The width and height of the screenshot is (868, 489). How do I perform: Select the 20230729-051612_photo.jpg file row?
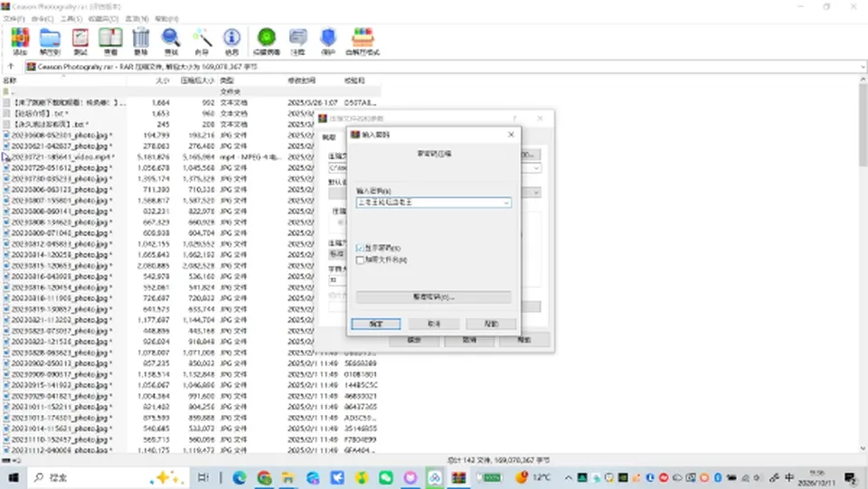[191, 167]
